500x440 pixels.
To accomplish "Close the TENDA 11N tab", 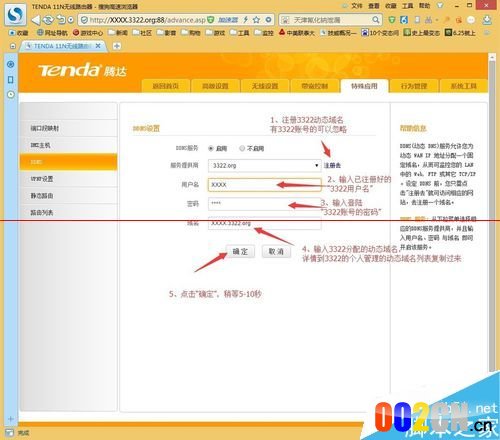I will click(98, 46).
